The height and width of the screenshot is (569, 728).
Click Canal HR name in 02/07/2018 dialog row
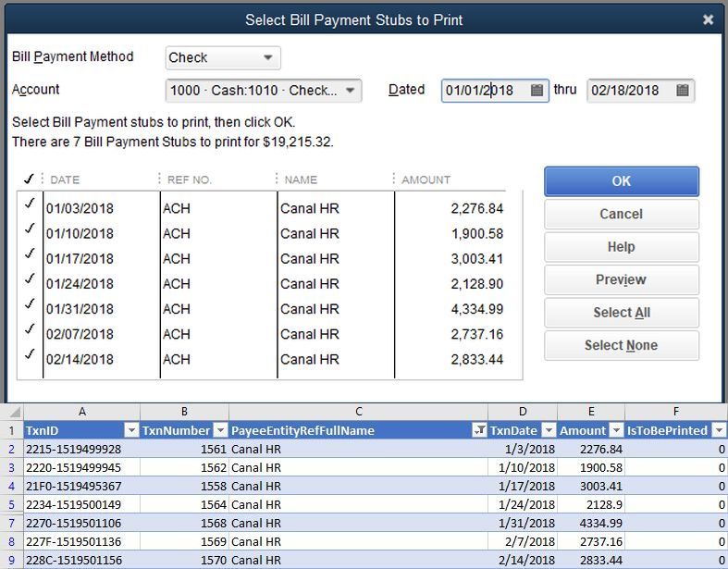pyautogui.click(x=310, y=334)
